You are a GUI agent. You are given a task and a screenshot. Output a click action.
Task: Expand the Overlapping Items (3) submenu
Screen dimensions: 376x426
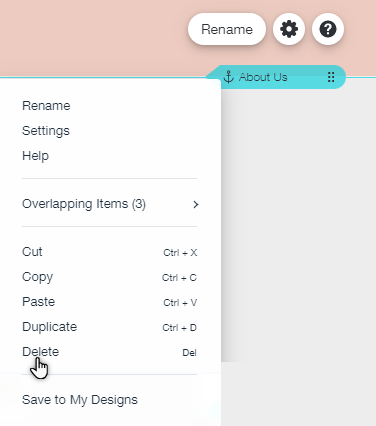coord(109,204)
